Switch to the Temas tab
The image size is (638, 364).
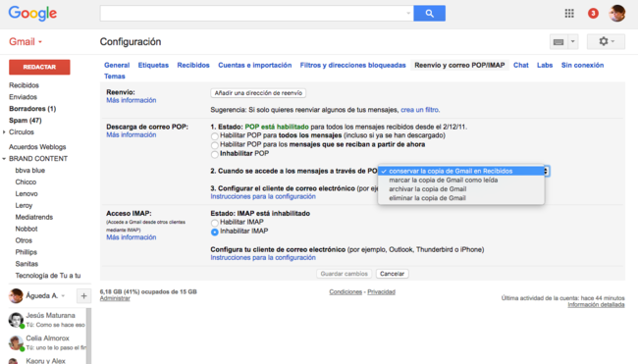coord(114,77)
